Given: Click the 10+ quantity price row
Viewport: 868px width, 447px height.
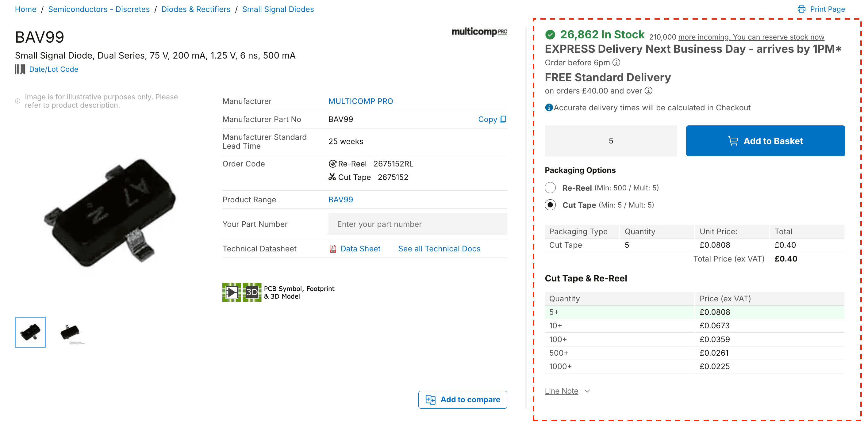Looking at the screenshot, I should coord(694,326).
